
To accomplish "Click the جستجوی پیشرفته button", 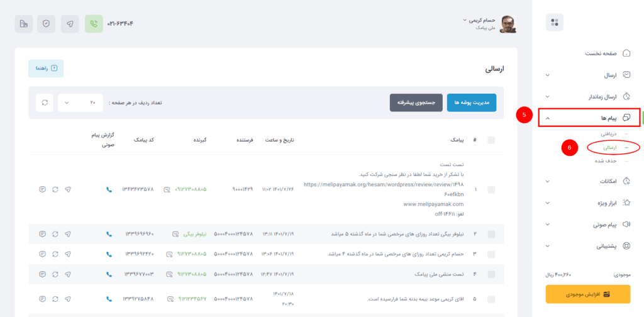I will tap(416, 103).
